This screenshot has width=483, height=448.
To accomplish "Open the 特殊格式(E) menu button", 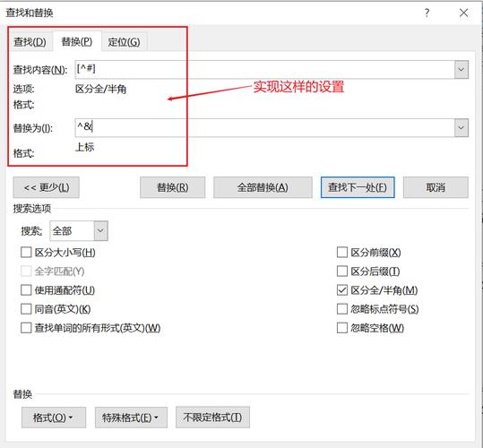I will [131, 418].
